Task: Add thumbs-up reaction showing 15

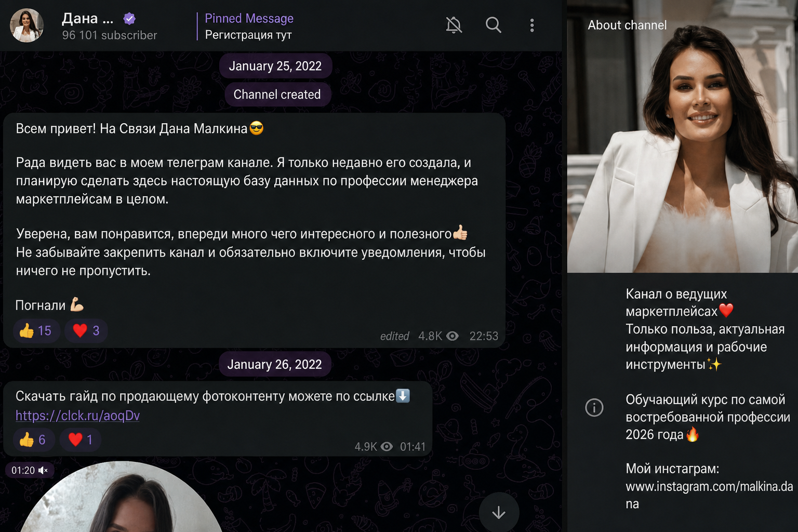Action: (35, 330)
